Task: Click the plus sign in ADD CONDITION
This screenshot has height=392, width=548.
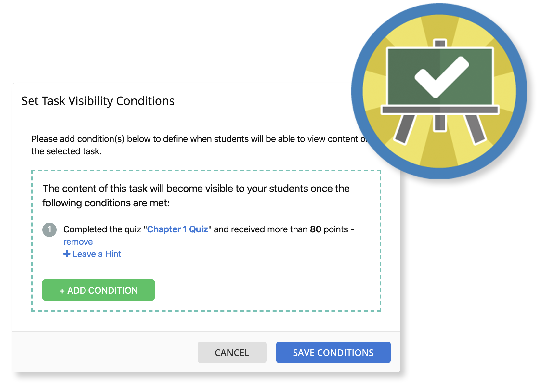Action: 62,291
